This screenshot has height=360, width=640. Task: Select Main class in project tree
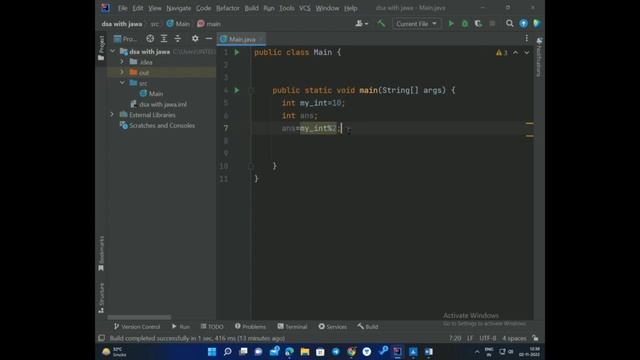click(151, 93)
